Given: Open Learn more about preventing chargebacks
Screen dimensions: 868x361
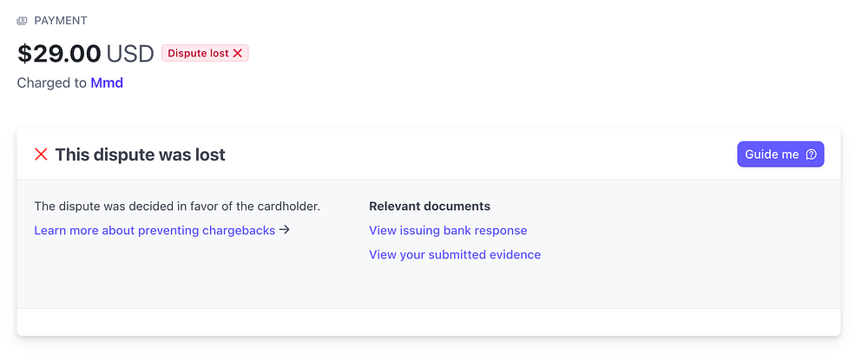Looking at the screenshot, I should (x=155, y=231).
